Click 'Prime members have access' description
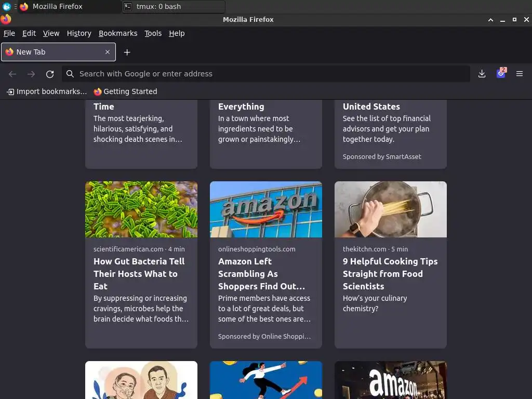This screenshot has width=532, height=399. click(x=264, y=309)
